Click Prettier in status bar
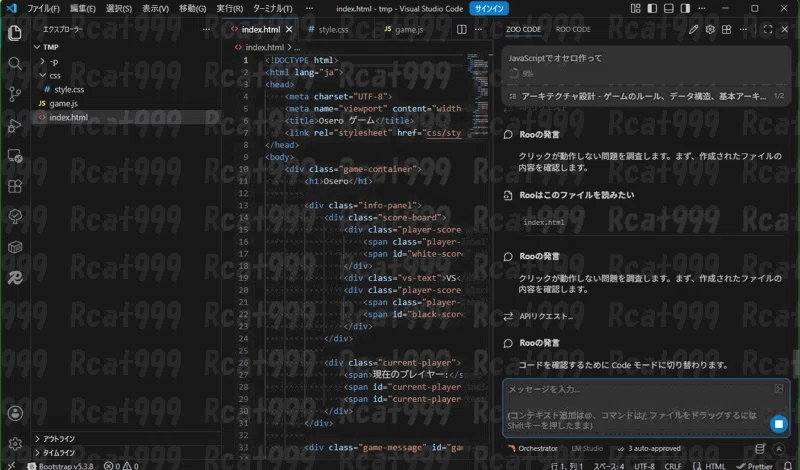 (x=754, y=466)
